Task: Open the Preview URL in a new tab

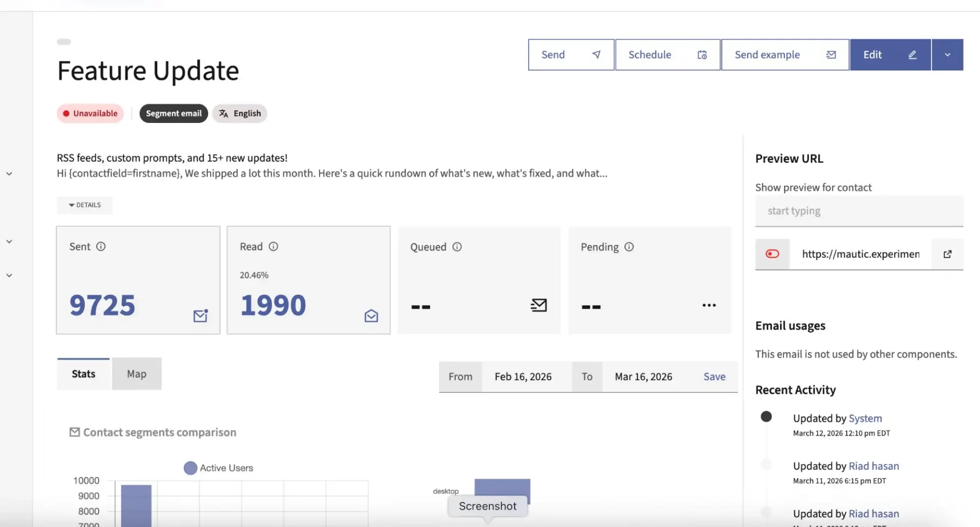Action: (948, 254)
